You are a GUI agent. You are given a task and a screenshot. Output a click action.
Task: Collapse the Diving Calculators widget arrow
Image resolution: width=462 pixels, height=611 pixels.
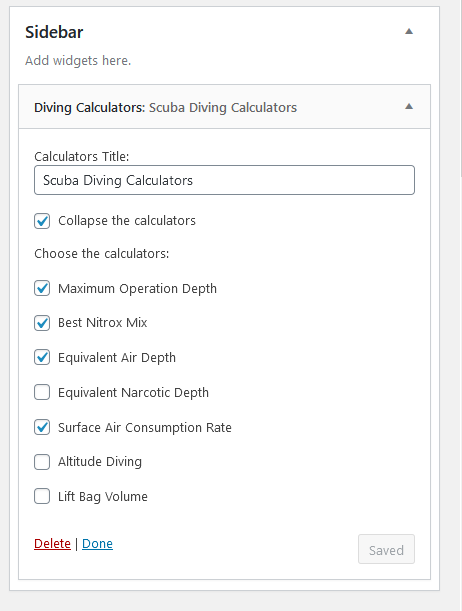409,106
